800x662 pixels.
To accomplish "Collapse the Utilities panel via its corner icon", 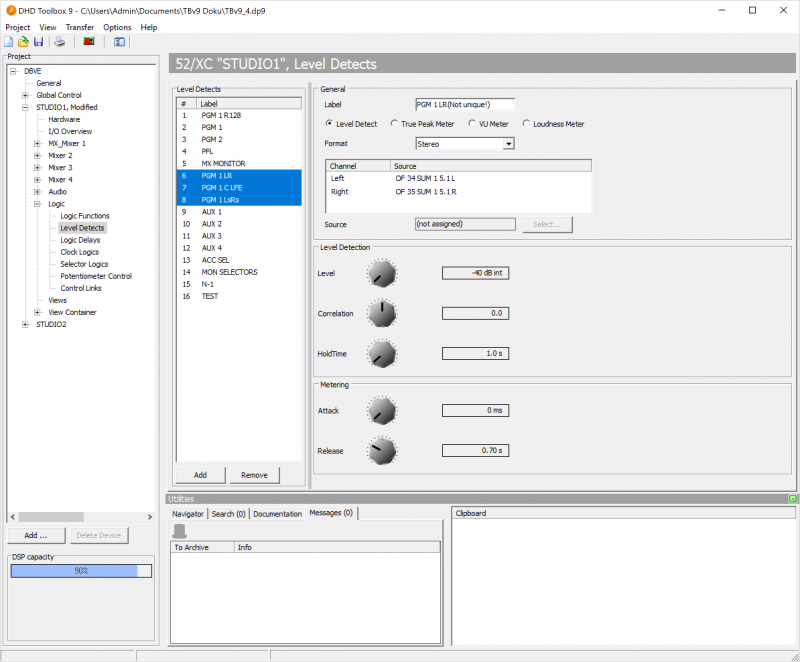I will pos(791,498).
